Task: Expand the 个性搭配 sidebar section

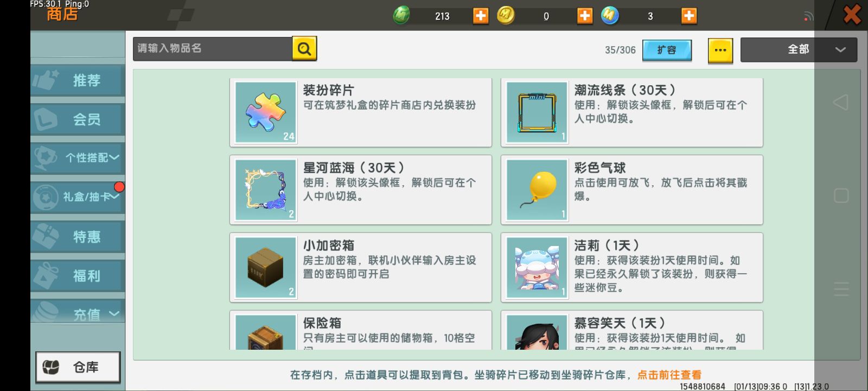Action: click(x=78, y=158)
